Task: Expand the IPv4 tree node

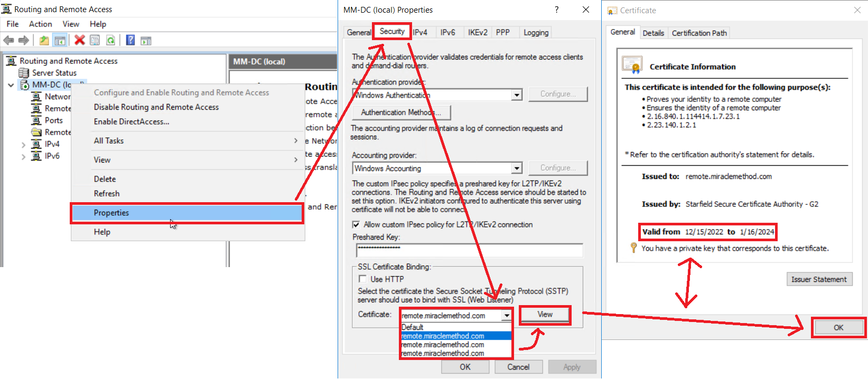Action: point(23,144)
